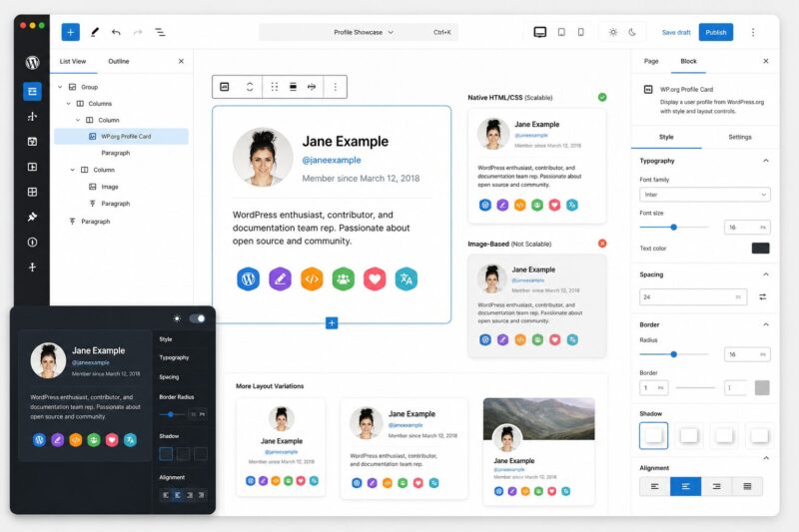Select light mode sun icon in top bar

613,32
